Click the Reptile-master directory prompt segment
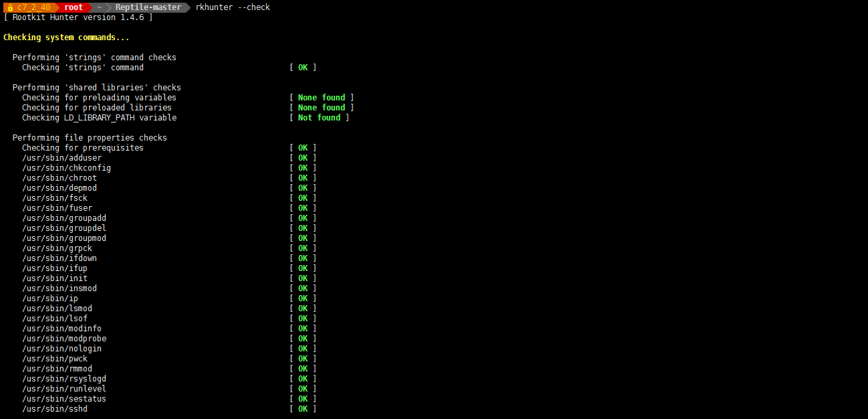The image size is (868, 419). click(148, 7)
